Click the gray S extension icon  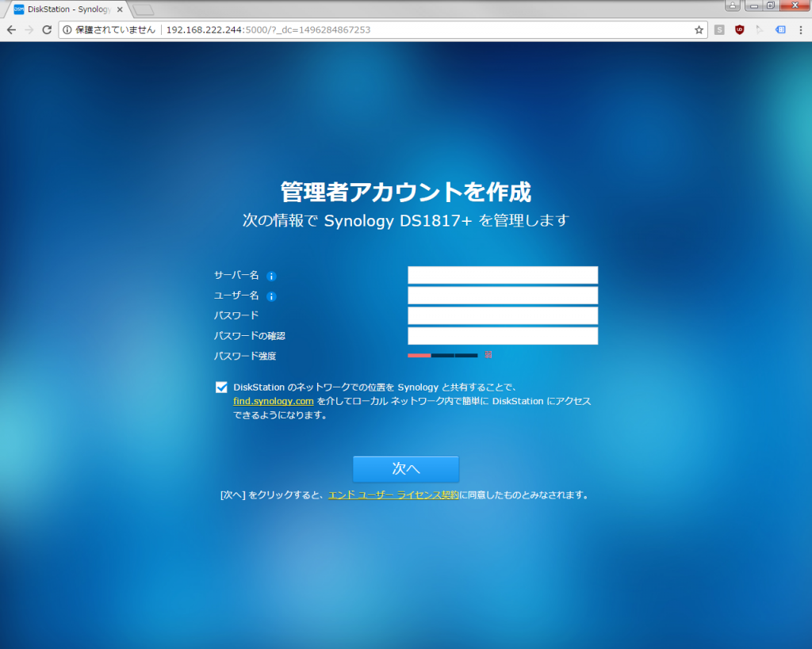[x=719, y=30]
